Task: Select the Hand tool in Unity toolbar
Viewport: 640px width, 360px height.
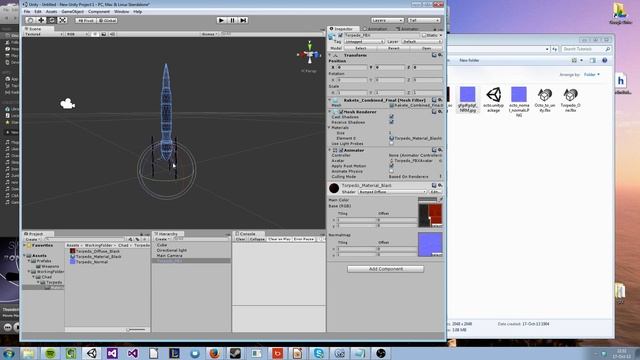Action: pos(30,20)
